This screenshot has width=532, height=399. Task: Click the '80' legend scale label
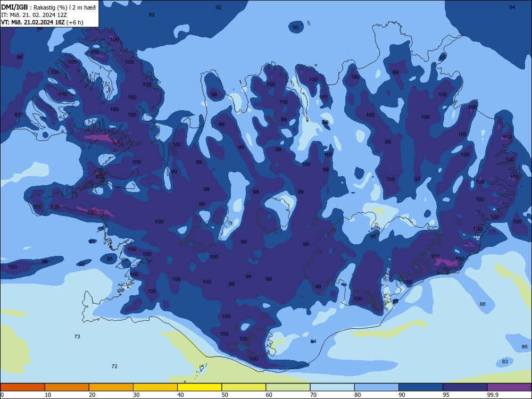[x=358, y=395]
